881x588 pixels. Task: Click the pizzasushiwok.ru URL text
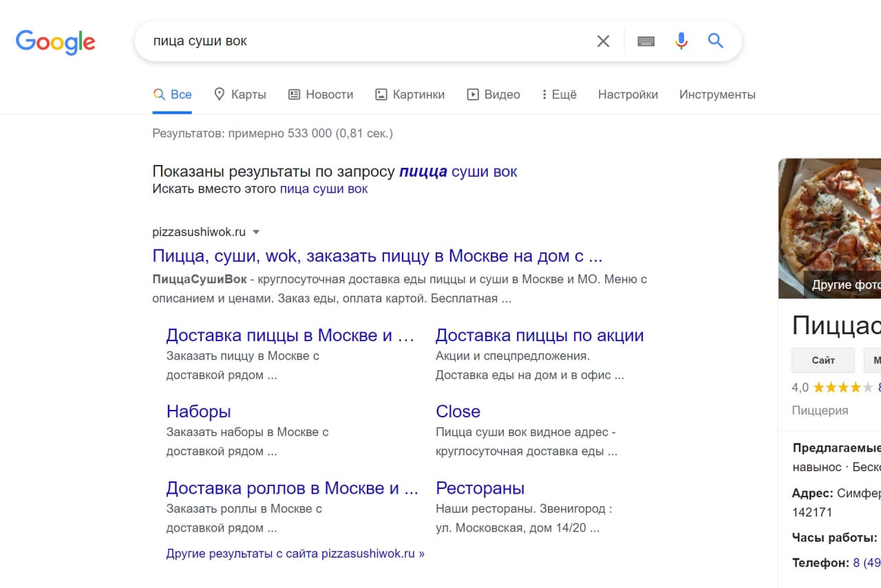[x=199, y=232]
